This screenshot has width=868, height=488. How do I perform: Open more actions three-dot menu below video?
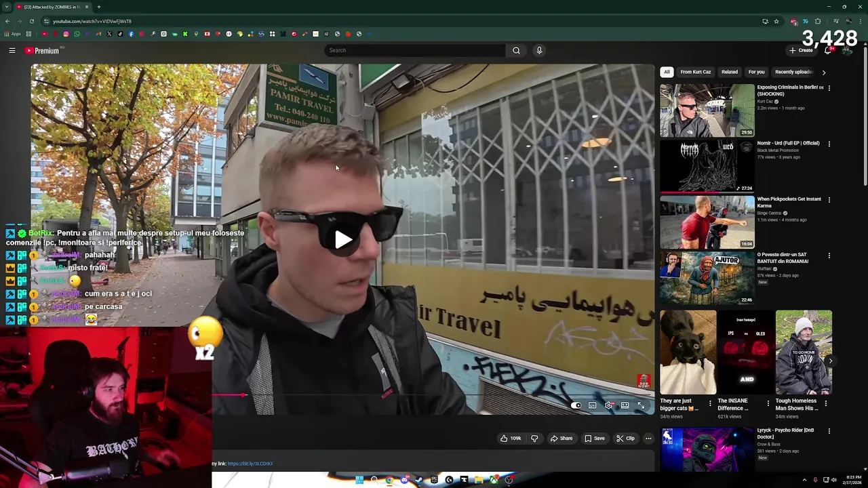648,439
